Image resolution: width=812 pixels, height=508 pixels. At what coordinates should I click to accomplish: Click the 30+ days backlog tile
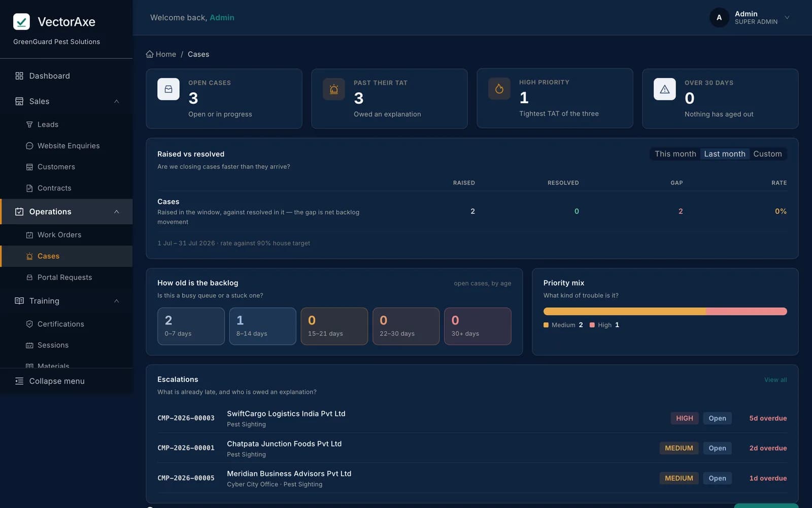coord(478,326)
